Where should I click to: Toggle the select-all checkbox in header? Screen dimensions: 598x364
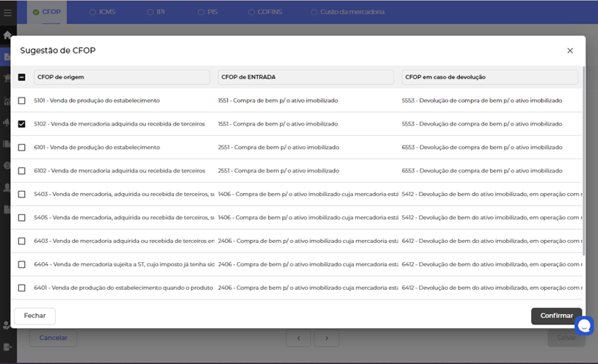click(21, 77)
